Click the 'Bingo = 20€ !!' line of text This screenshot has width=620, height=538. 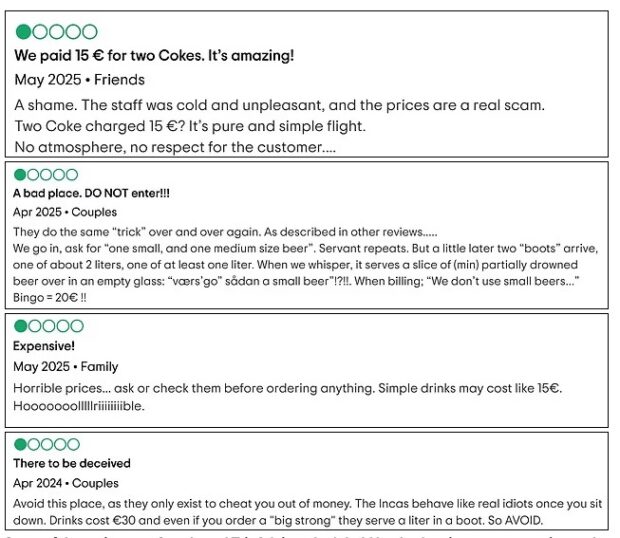[49, 297]
